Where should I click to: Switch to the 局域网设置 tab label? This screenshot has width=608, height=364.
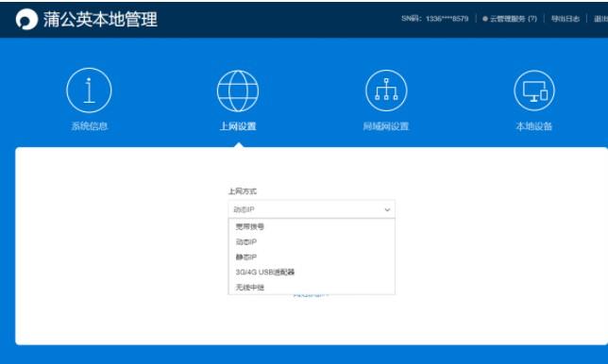(386, 126)
